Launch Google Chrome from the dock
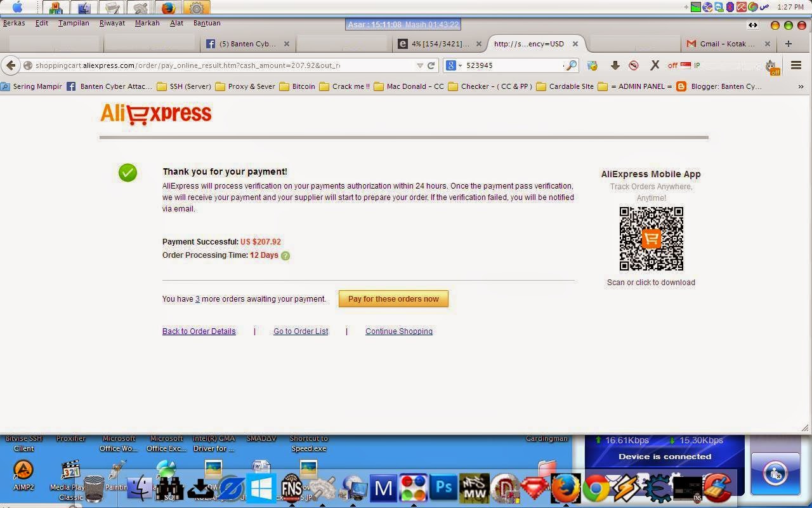This screenshot has width=812, height=508. pos(596,489)
